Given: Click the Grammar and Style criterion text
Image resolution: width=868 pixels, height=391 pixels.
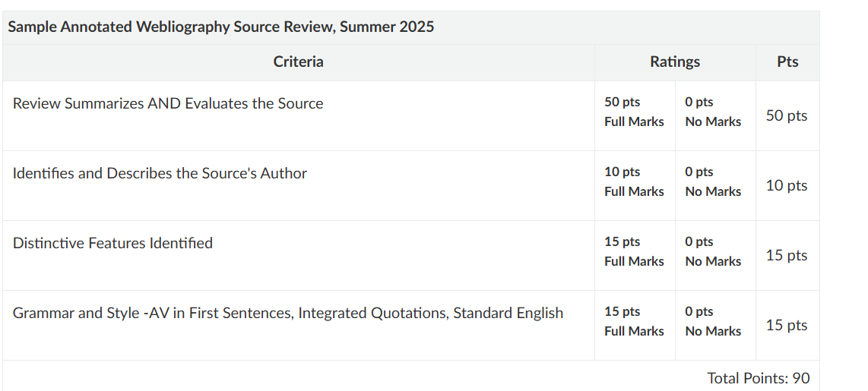Looking at the screenshot, I should click(288, 313).
